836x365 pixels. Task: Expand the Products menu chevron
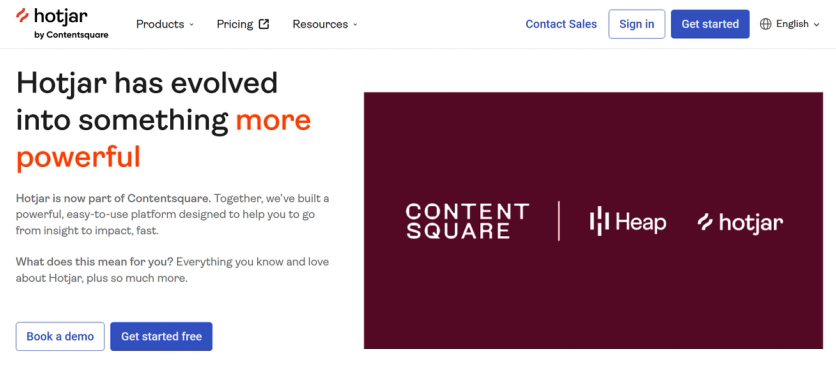tap(192, 25)
